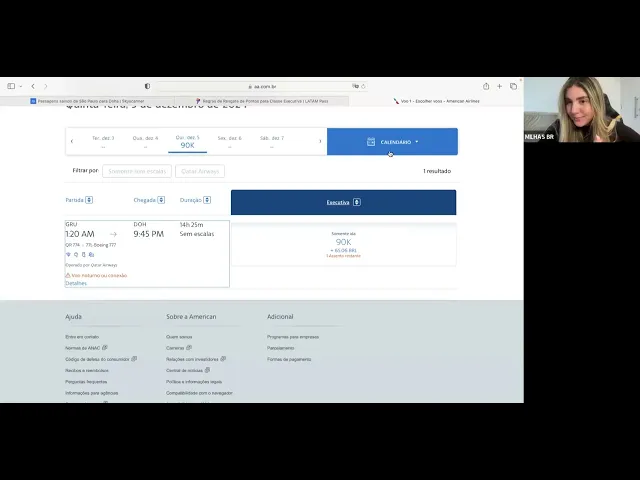Sort by the Executiva cabin header

pos(343,202)
